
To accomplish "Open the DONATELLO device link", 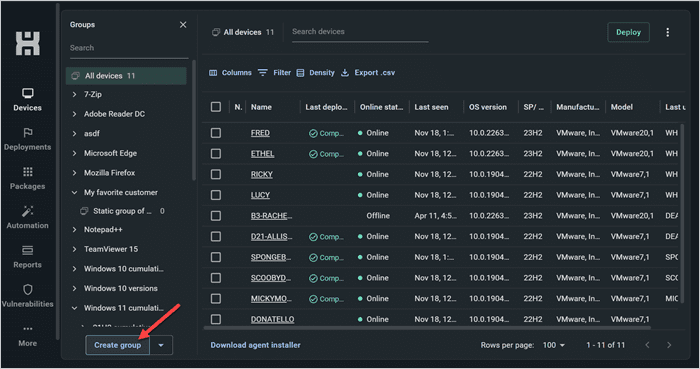I will tap(272, 319).
